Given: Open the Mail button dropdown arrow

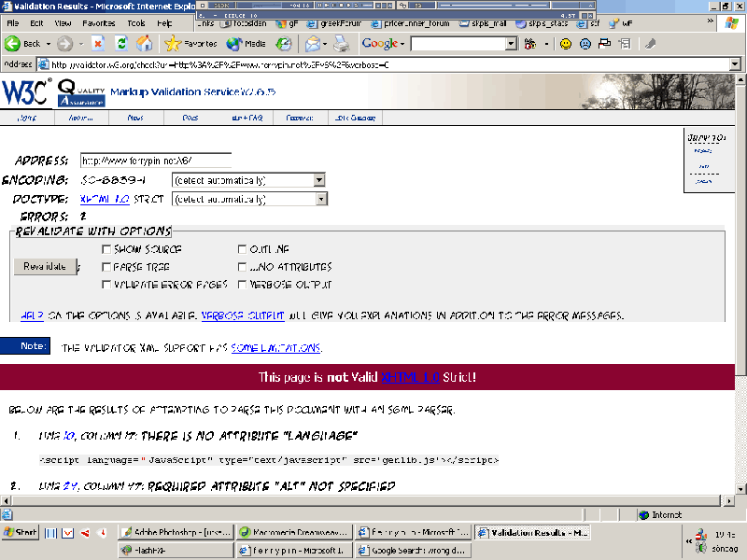Looking at the screenshot, I should 324,44.
